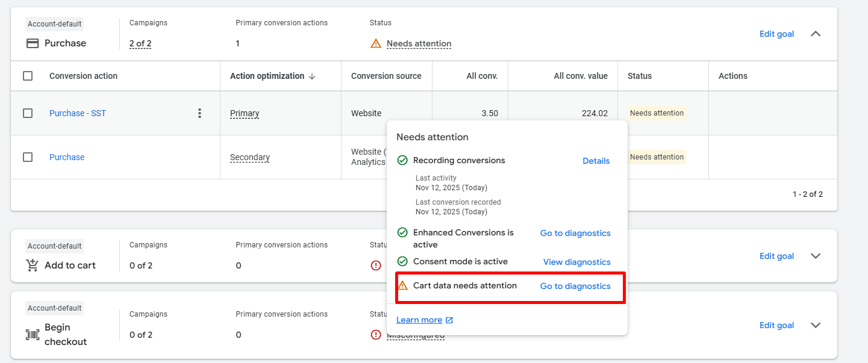This screenshot has height=363, width=868.
Task: Click the orange warning icon beside Needs attention
Action: [376, 43]
